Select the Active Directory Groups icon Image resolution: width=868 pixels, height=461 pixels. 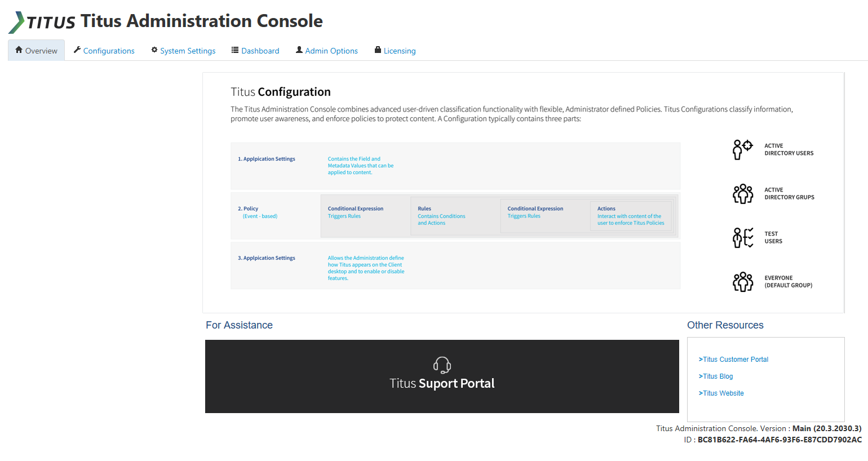742,194
